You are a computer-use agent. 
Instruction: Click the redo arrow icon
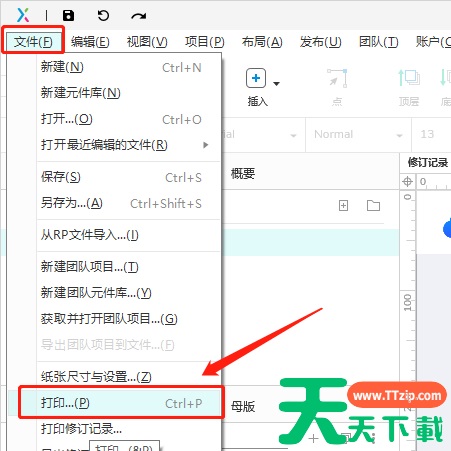pyautogui.click(x=139, y=16)
